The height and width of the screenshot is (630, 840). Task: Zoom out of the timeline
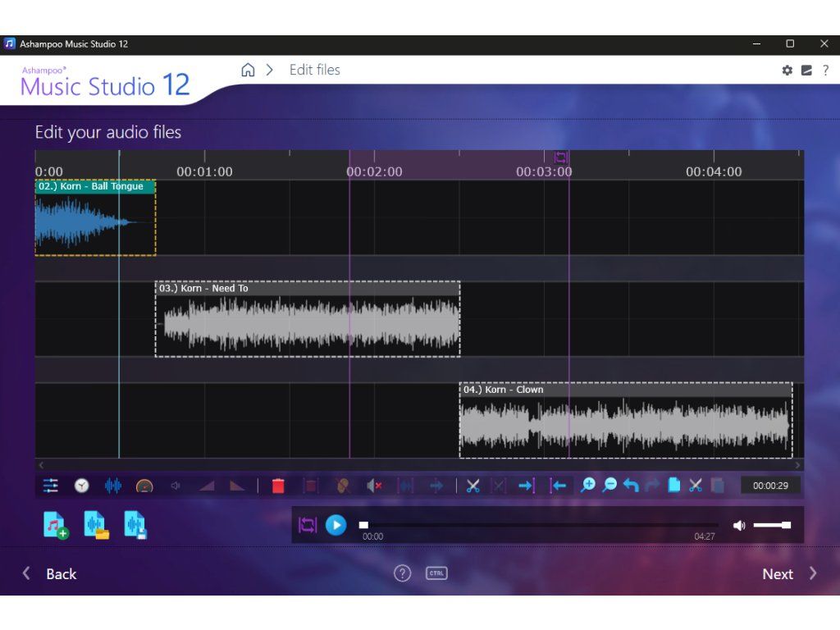(x=609, y=486)
